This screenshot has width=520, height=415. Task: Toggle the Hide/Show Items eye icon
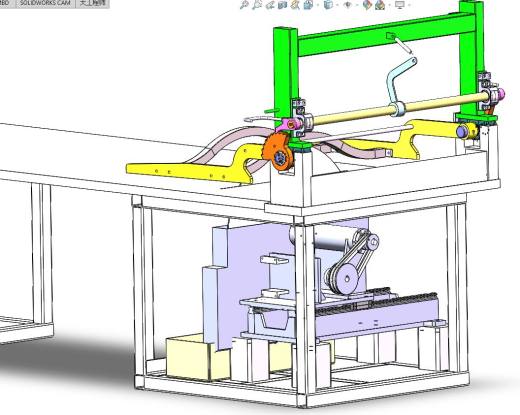(348, 5)
